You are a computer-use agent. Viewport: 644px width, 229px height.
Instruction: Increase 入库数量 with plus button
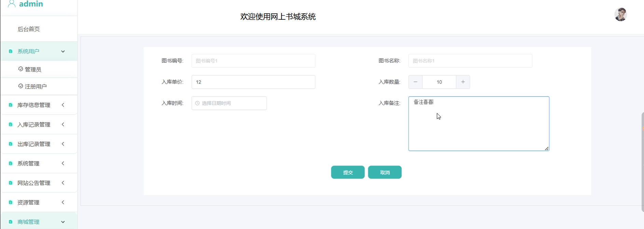463,82
